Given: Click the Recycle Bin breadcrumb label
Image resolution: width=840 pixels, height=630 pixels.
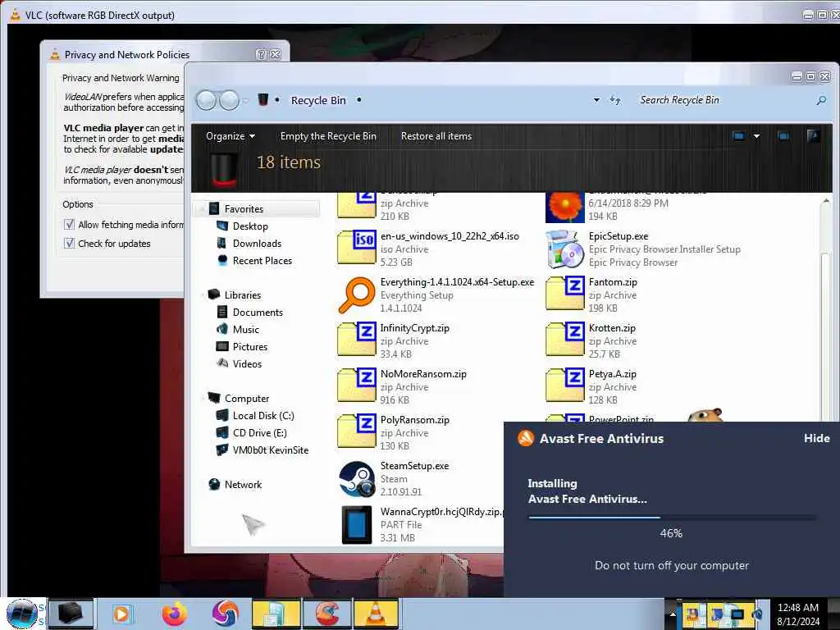Looking at the screenshot, I should pyautogui.click(x=318, y=100).
